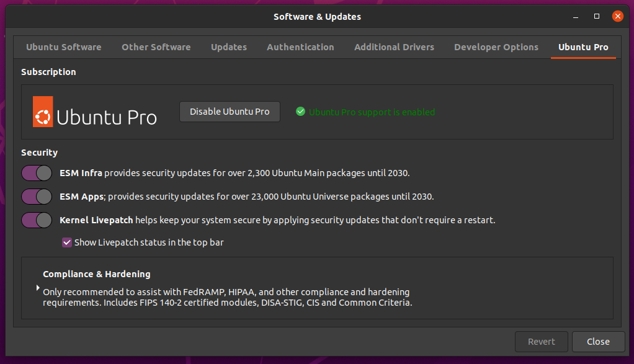Screen dimensions: 634x364
Task: Go to the Updates tab
Action: pos(229,47)
